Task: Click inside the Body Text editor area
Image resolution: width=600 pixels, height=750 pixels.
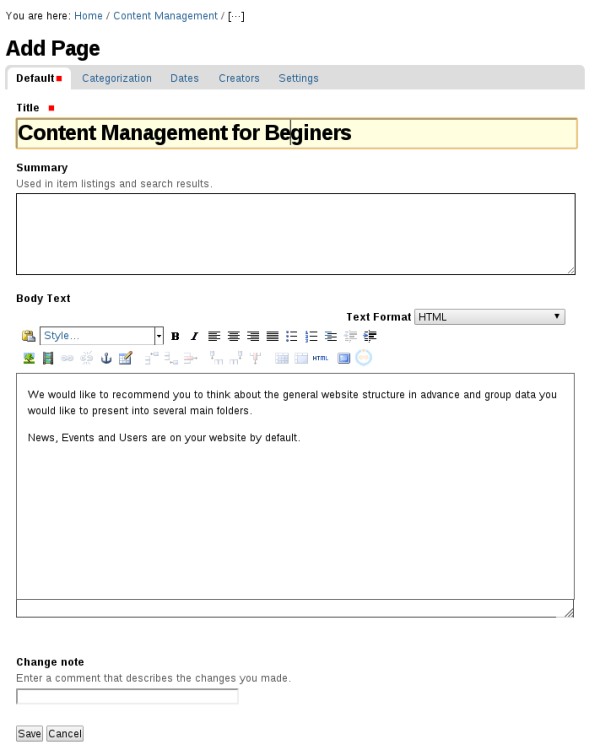Action: [295, 486]
